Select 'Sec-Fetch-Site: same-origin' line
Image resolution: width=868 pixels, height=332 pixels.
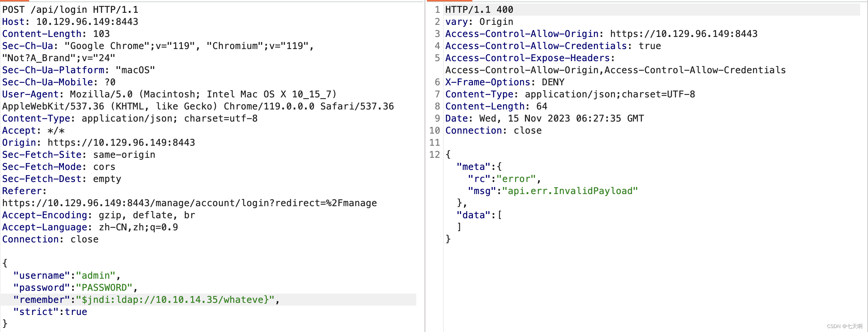click(79, 155)
